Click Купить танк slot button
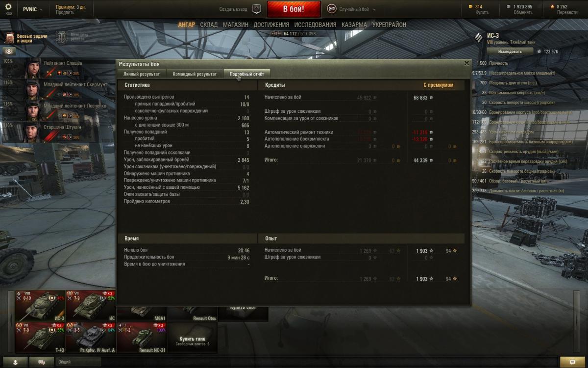Image resolution: width=588 pixels, height=368 pixels. (x=193, y=338)
